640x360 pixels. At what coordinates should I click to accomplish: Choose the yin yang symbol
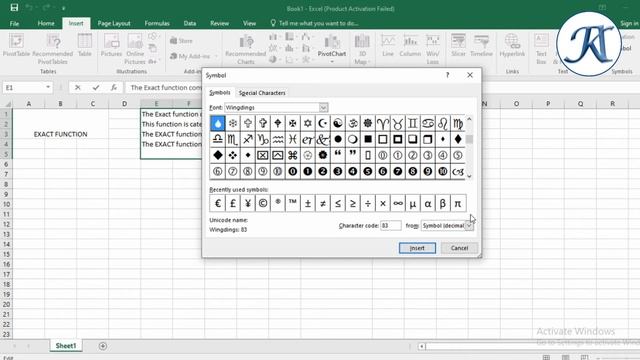338,123
